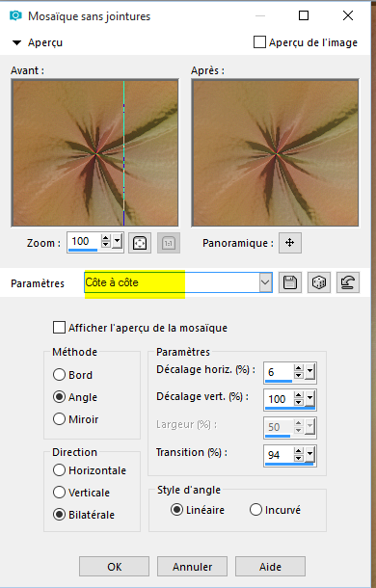Collapse the Aperçu section triangle
The image size is (376, 588).
16,42
